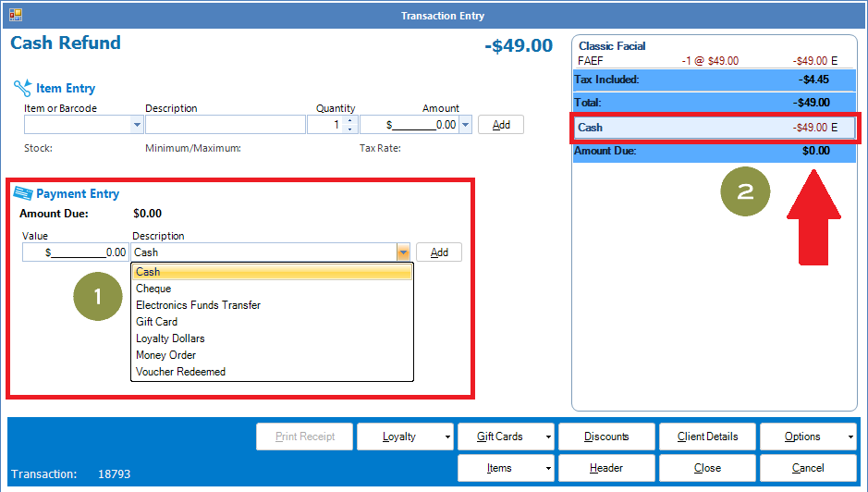Click Add button in Item Entry

[501, 125]
